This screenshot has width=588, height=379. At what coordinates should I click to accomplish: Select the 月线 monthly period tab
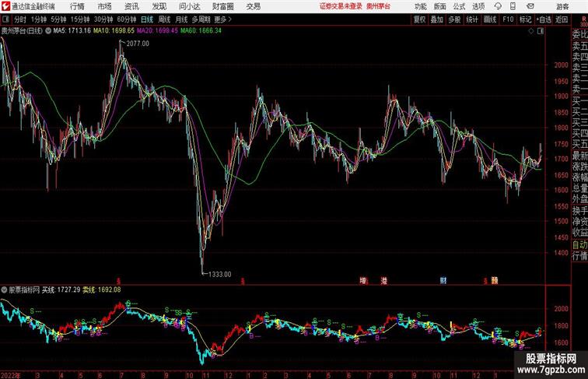pos(181,19)
